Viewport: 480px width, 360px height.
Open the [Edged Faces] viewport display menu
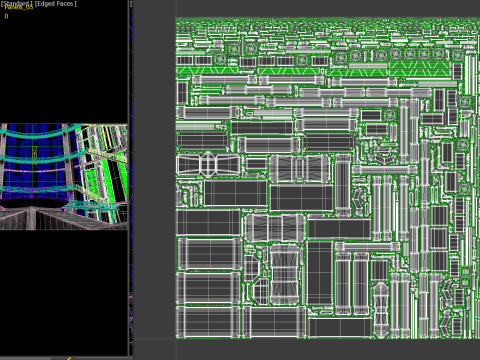(x=56, y=4)
